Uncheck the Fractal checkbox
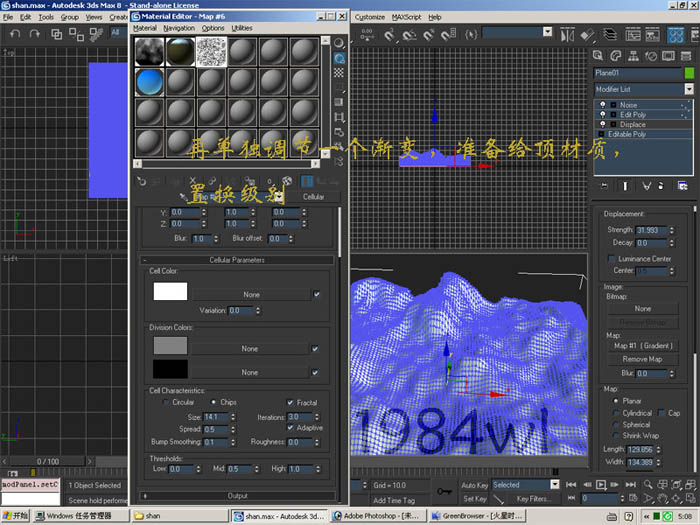The image size is (700, 525). click(x=290, y=402)
